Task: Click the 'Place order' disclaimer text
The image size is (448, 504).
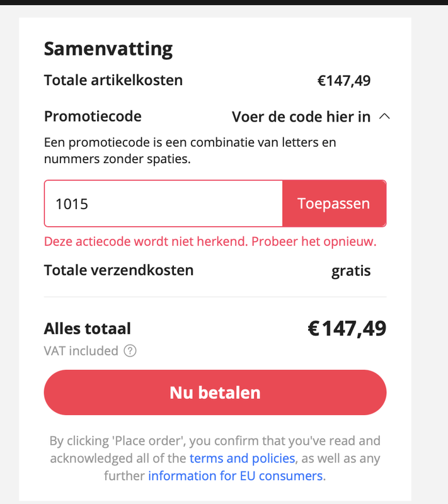Action: [214, 441]
